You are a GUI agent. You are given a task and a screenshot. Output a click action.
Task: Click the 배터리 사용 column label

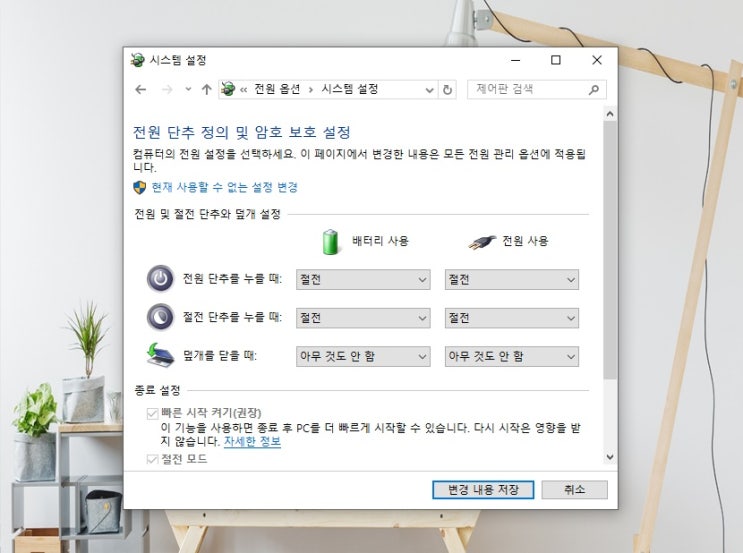tap(380, 241)
